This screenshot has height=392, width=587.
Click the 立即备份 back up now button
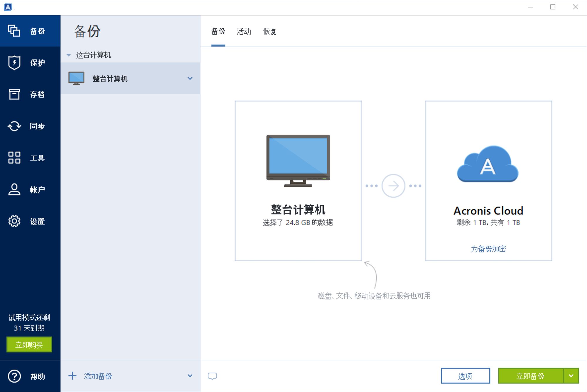coord(531,376)
